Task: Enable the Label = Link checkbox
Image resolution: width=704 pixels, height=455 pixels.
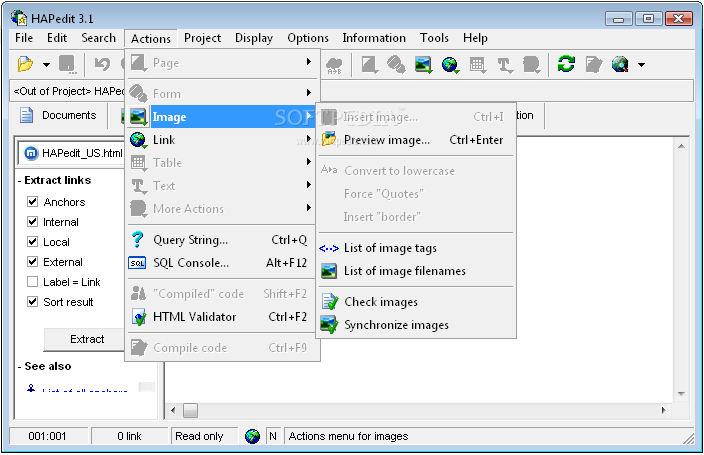Action: (x=32, y=282)
